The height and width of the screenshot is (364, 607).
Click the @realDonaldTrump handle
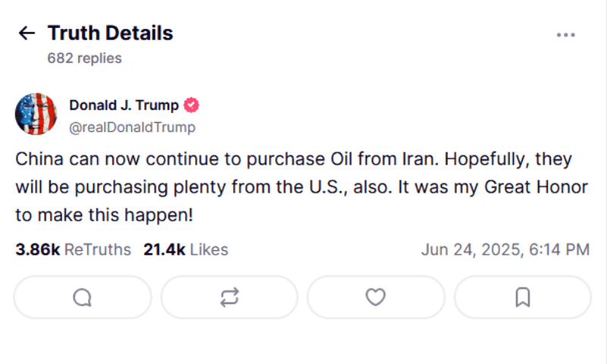tap(132, 127)
